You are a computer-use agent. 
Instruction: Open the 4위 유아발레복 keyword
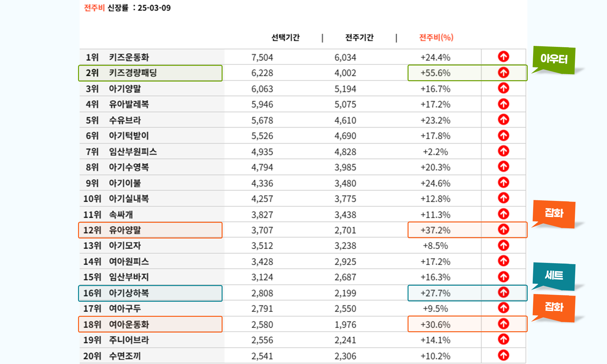pos(129,104)
